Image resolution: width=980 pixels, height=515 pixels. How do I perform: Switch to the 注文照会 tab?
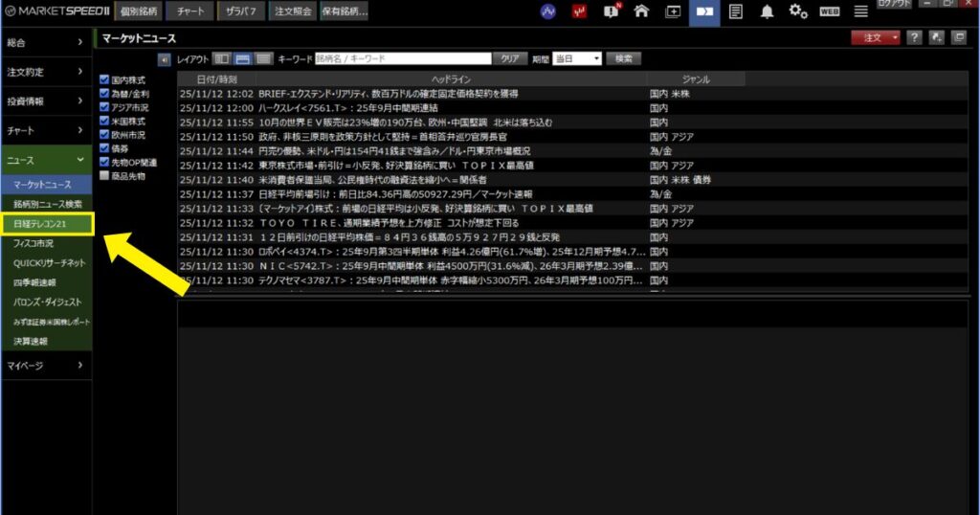pyautogui.click(x=293, y=11)
